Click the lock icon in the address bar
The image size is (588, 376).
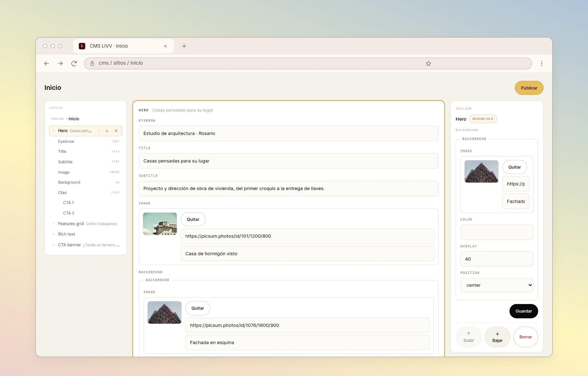92,63
